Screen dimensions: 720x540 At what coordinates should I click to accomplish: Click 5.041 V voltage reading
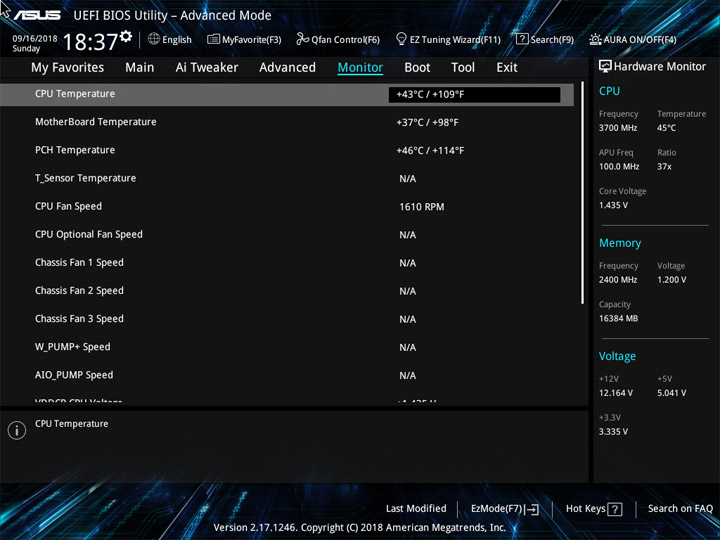coord(672,393)
